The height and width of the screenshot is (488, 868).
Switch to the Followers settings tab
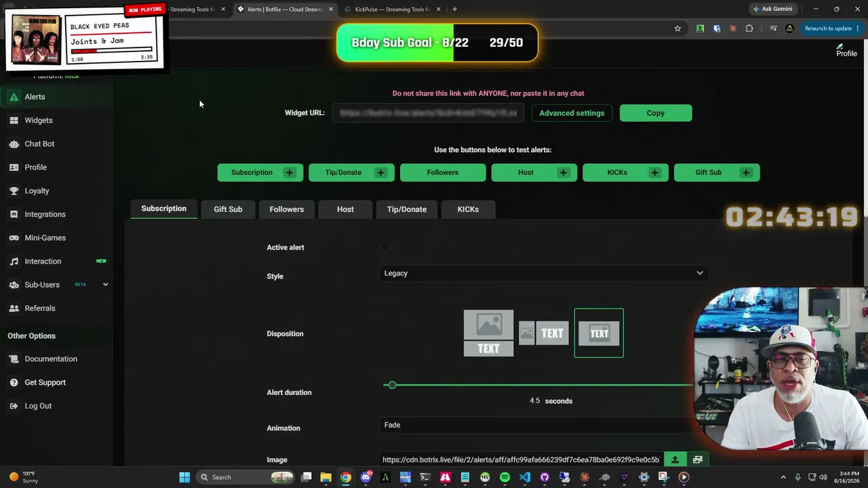[286, 209]
